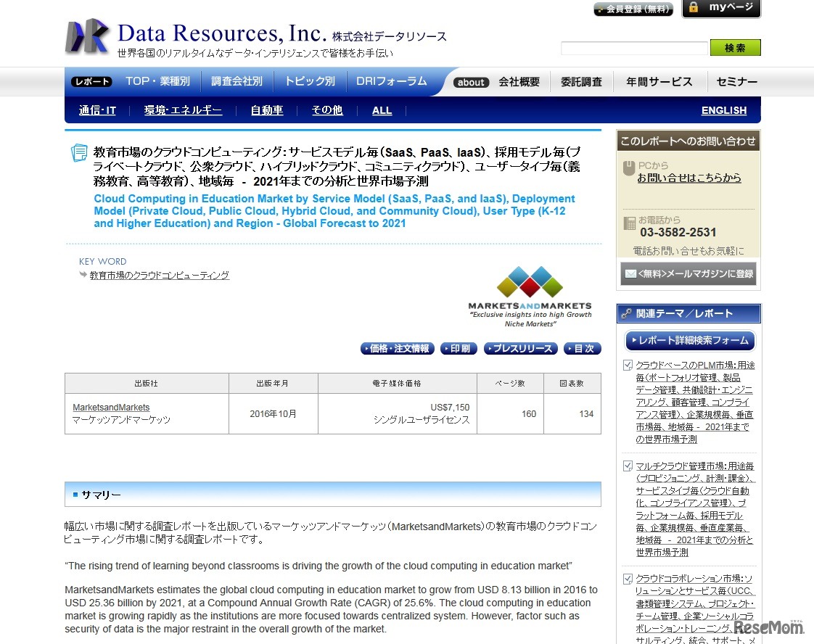Click the メールマガジンに登録 banner button
This screenshot has width=814, height=644.
[688, 274]
